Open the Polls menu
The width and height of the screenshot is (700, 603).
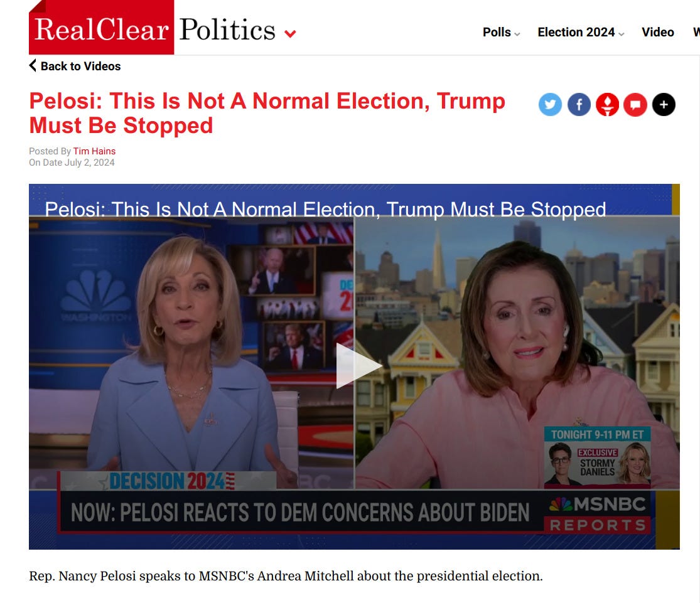coord(497,32)
